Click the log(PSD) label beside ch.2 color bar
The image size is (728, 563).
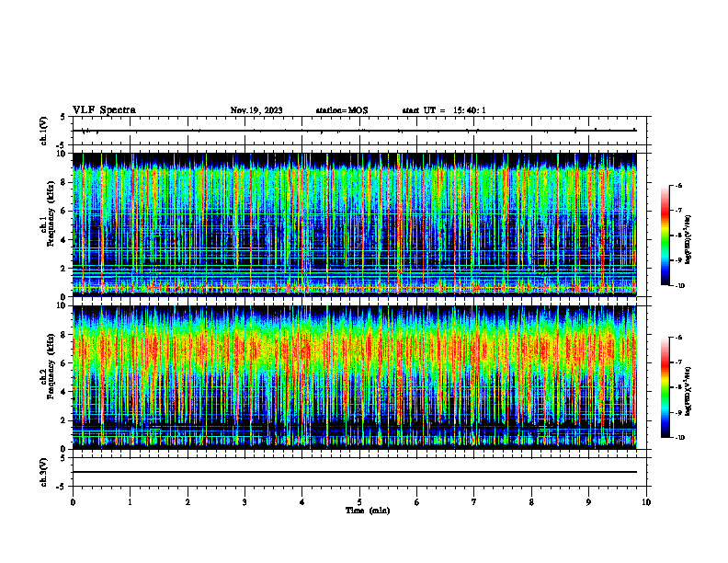[x=688, y=391]
